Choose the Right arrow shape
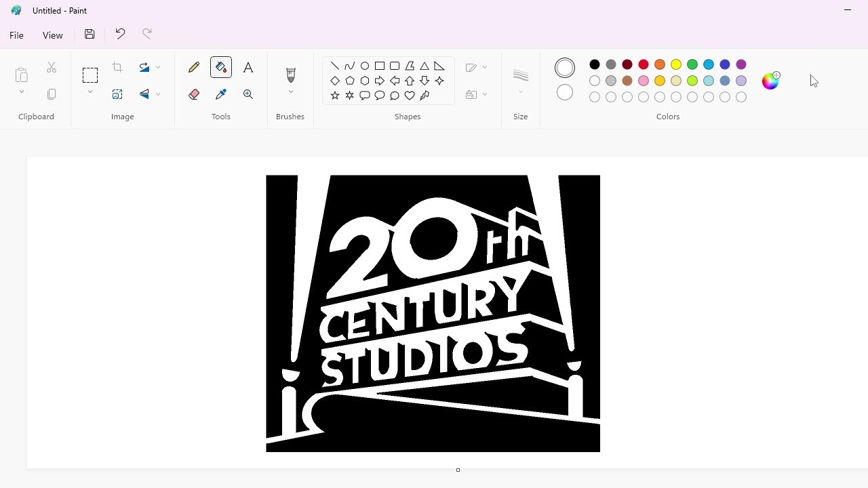The image size is (868, 488). coord(380,81)
